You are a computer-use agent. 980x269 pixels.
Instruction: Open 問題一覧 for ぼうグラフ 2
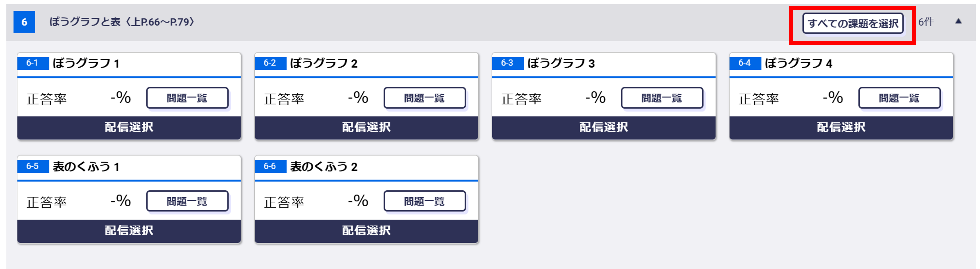pos(424,98)
